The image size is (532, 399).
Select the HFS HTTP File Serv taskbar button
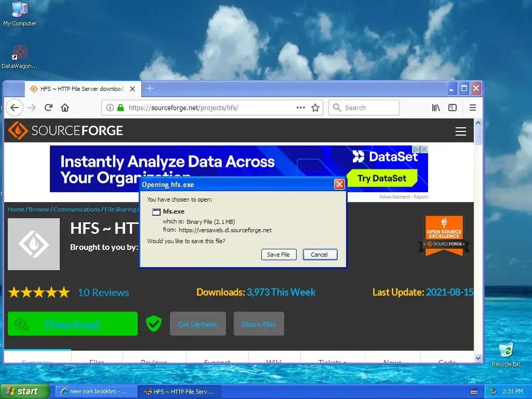tap(180, 392)
